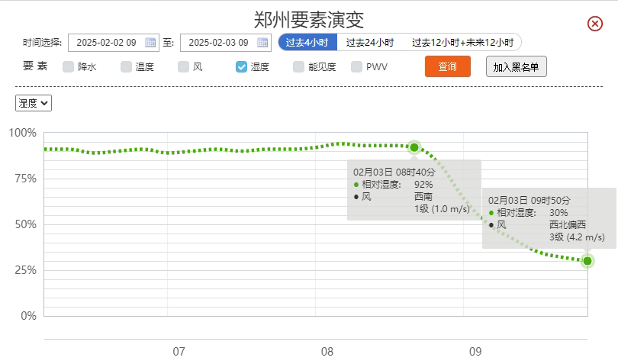Click the red close icon at top right

(x=595, y=24)
